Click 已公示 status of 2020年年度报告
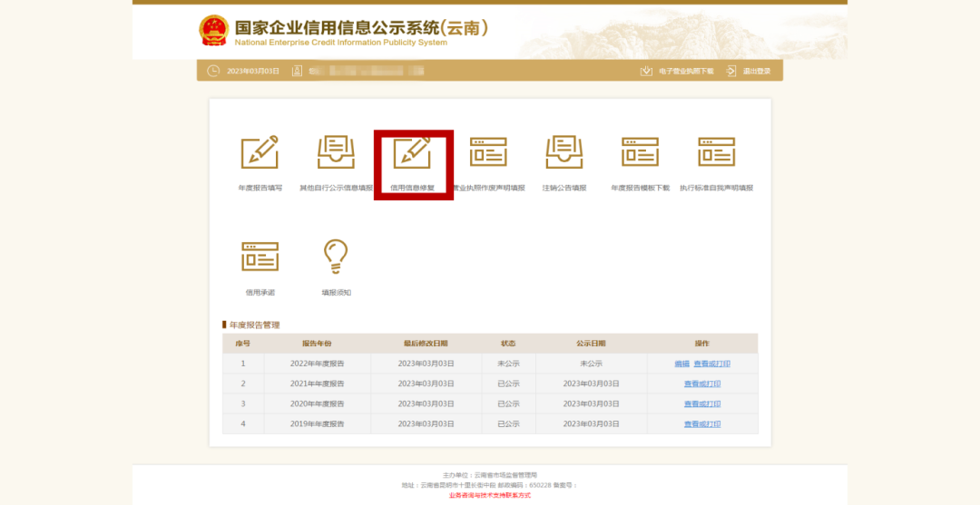The image size is (980, 505). tap(508, 403)
